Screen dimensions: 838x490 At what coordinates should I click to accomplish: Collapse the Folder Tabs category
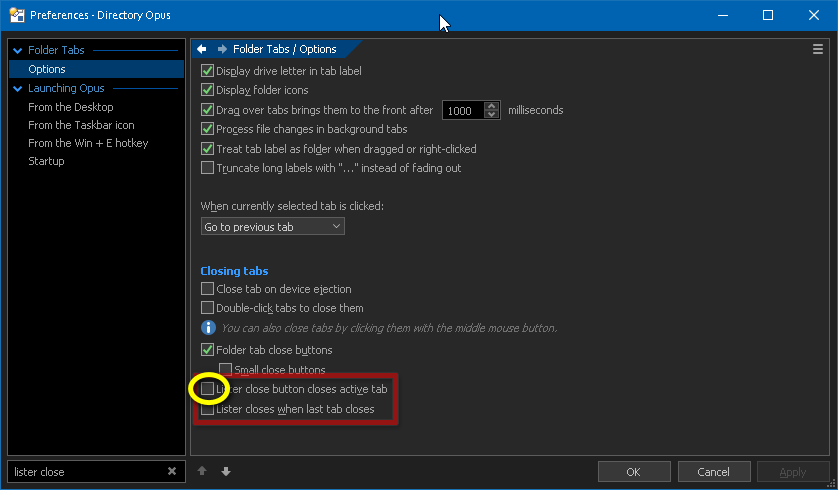pyautogui.click(x=18, y=50)
